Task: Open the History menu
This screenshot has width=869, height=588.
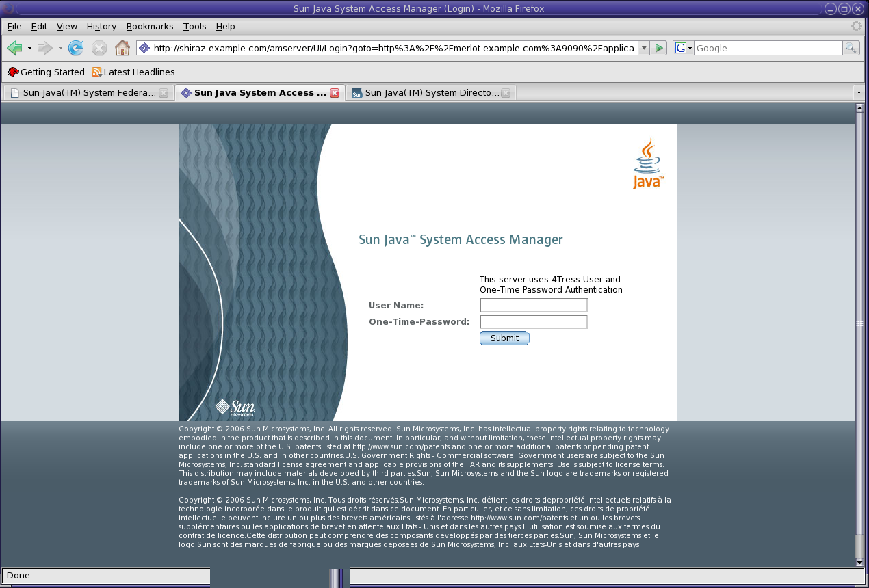Action: tap(101, 26)
